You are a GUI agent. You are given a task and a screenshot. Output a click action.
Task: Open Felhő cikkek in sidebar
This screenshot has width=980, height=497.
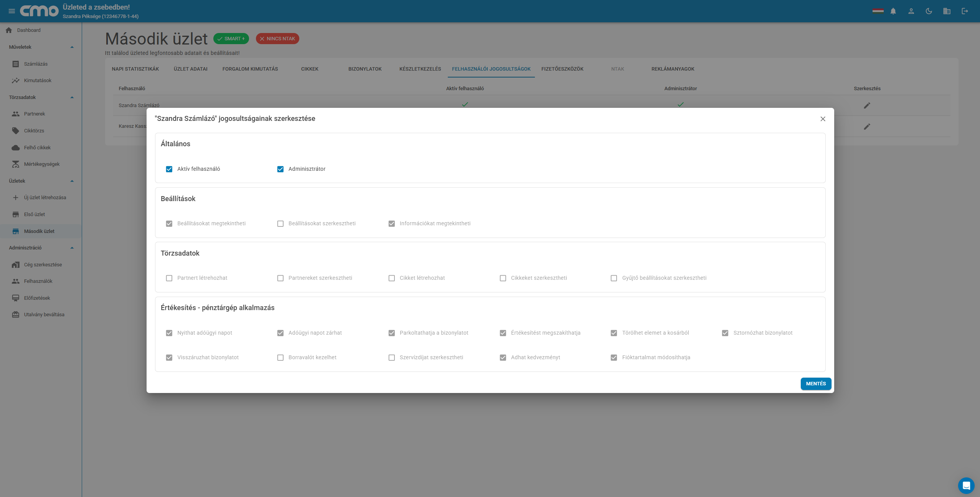pyautogui.click(x=41, y=148)
